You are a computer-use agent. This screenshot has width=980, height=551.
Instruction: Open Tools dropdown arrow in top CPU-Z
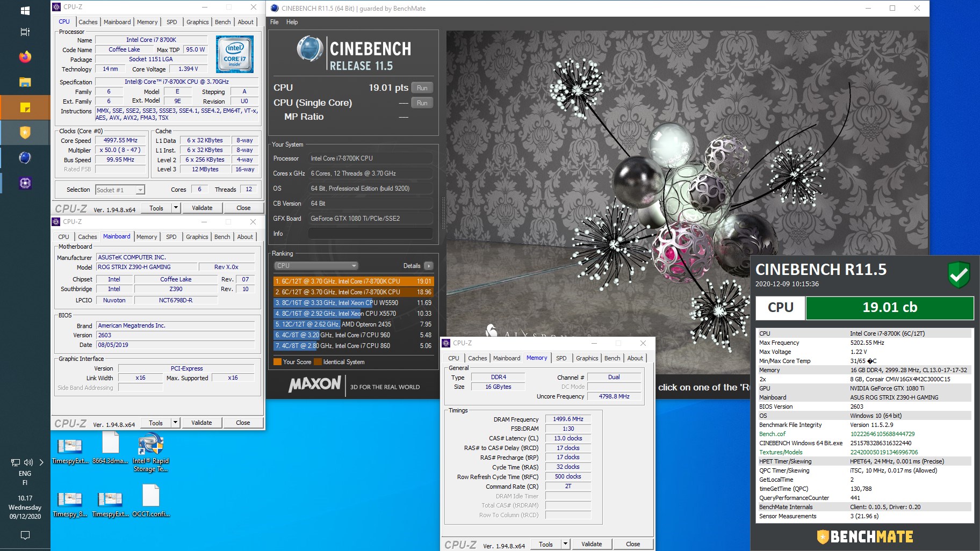point(175,208)
